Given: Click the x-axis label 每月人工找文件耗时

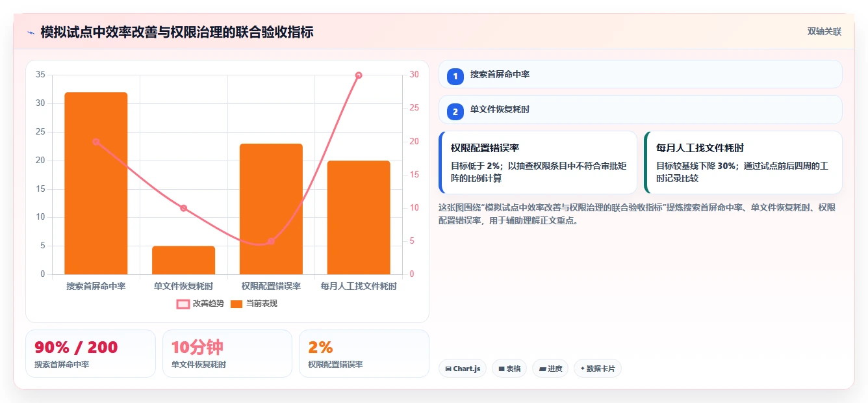Looking at the screenshot, I should coord(359,286).
